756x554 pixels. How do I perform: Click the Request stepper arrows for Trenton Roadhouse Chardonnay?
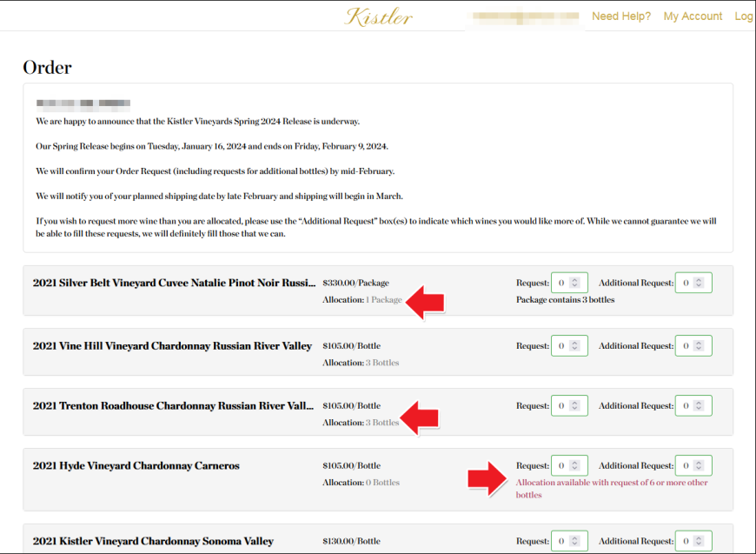(x=574, y=405)
